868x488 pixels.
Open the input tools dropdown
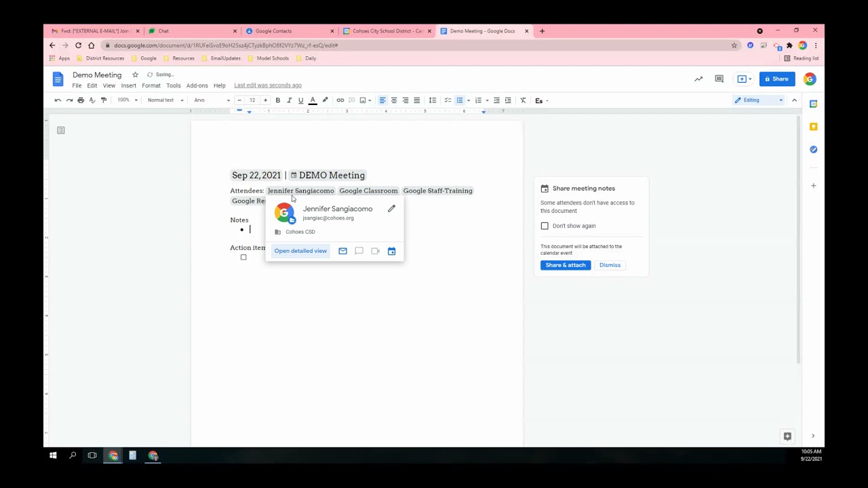point(541,100)
